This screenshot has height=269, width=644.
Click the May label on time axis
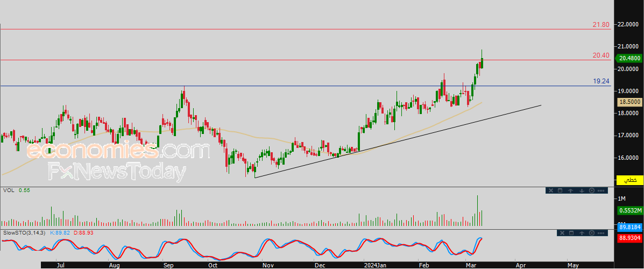(572, 265)
